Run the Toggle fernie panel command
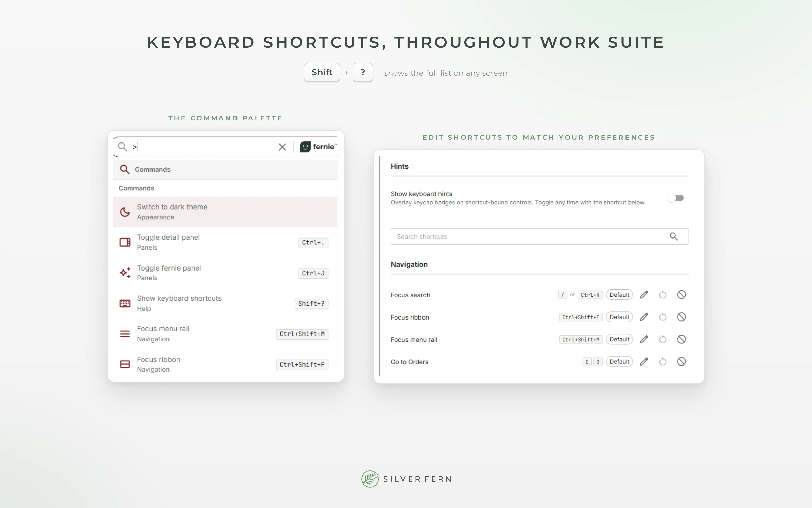812x508 pixels. pos(225,273)
